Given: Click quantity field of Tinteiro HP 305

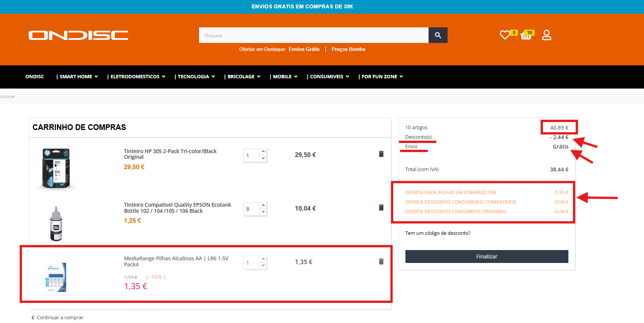Looking at the screenshot, I should pyautogui.click(x=252, y=155).
